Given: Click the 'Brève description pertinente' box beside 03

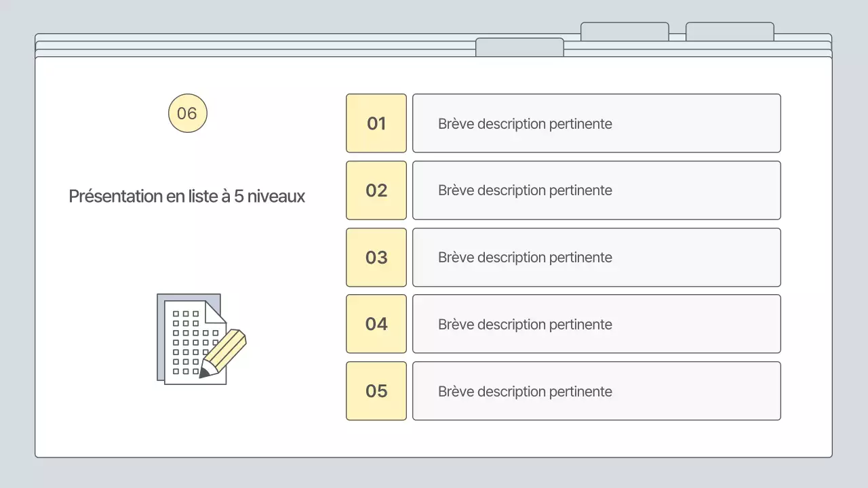Looking at the screenshot, I should (x=597, y=258).
